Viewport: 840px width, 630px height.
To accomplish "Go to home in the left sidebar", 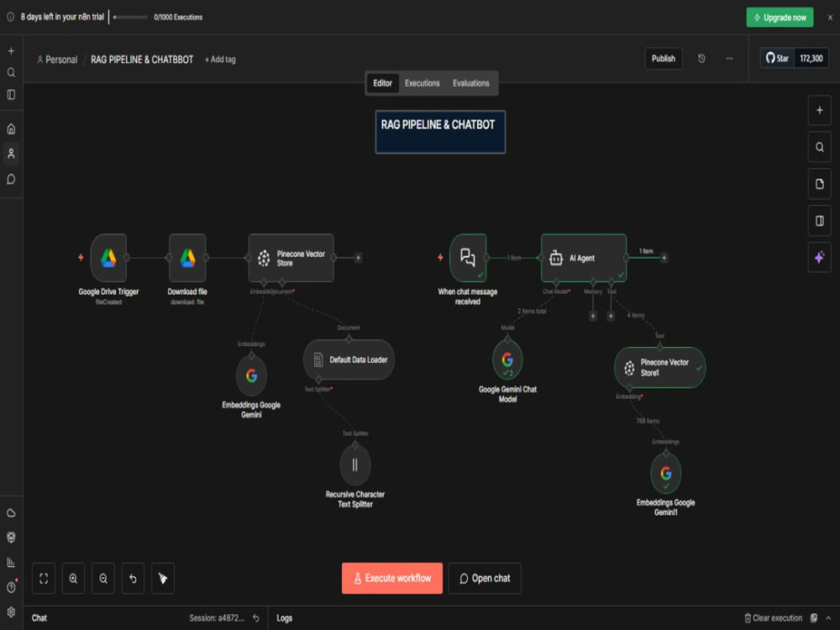I will pos(11,129).
